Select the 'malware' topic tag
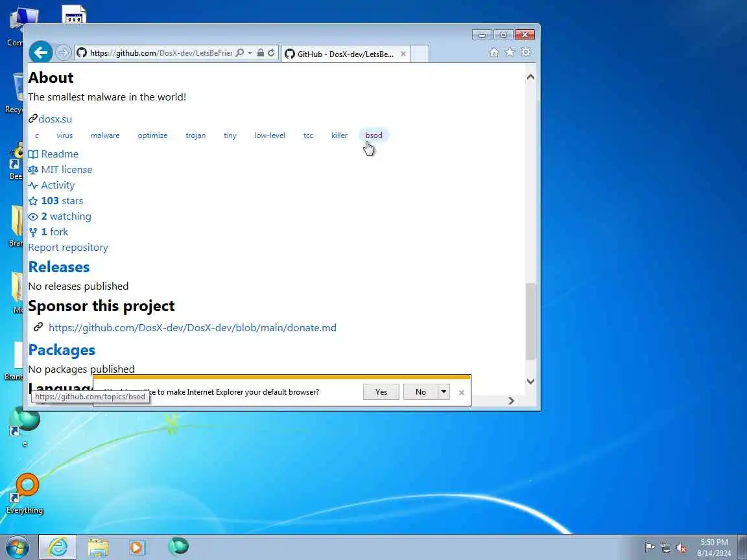747x560 pixels. coord(105,135)
